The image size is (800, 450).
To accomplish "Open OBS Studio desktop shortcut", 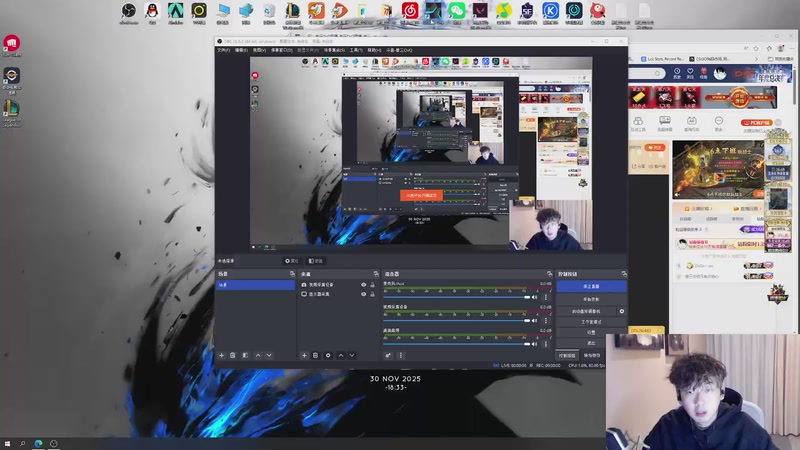I will (x=129, y=11).
